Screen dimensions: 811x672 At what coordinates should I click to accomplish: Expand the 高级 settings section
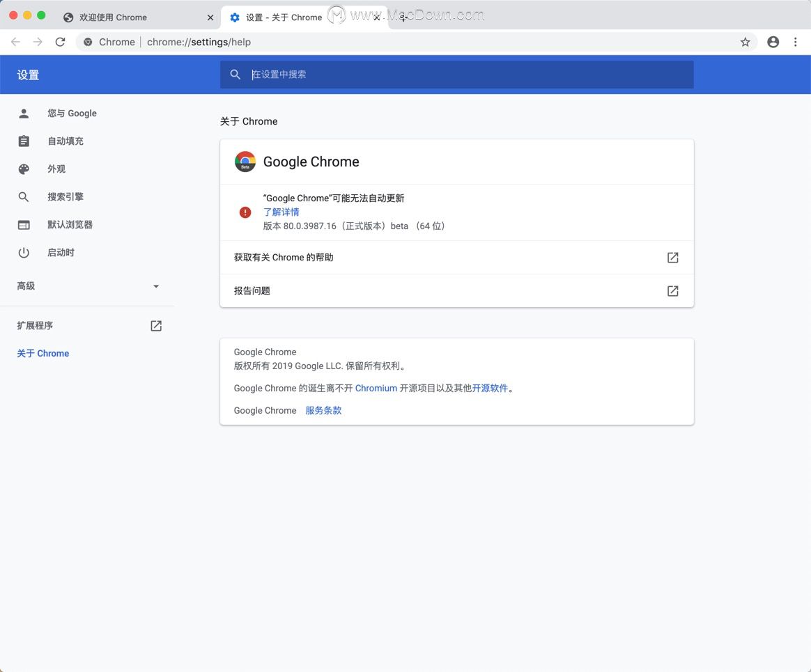(x=26, y=286)
